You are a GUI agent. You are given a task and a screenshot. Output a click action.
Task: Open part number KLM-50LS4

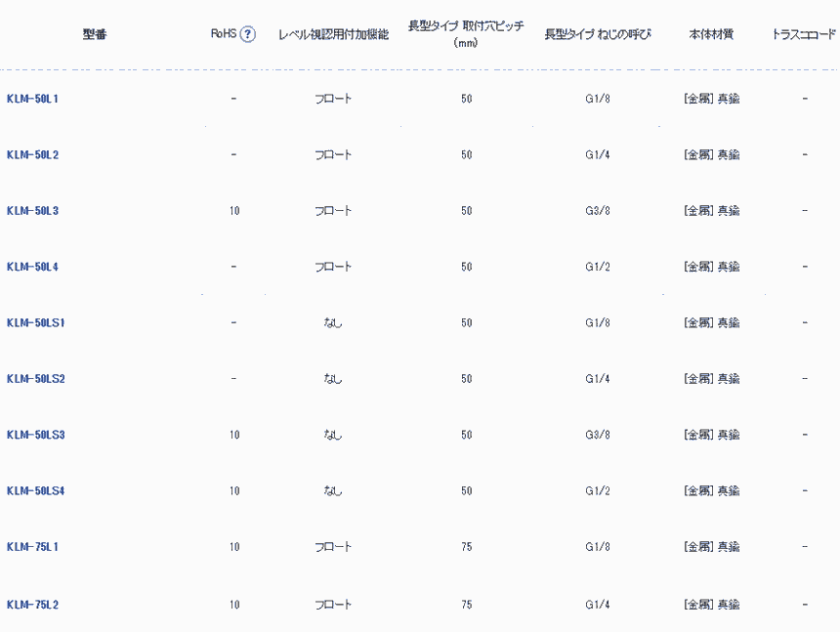[x=35, y=490]
